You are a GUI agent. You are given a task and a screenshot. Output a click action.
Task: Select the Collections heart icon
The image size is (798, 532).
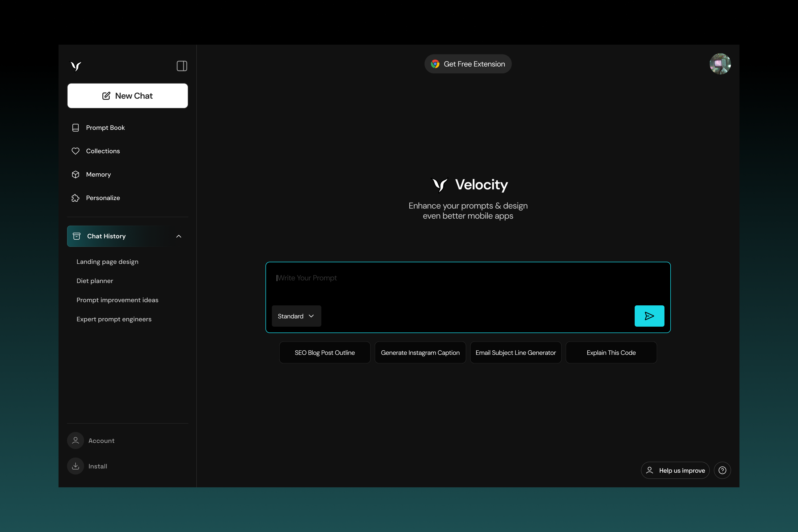[x=76, y=151]
